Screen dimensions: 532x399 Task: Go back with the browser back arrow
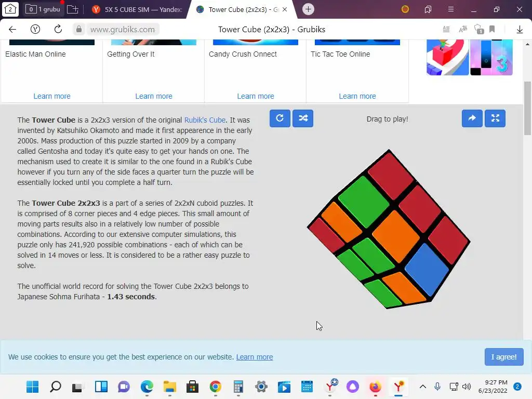click(x=12, y=30)
